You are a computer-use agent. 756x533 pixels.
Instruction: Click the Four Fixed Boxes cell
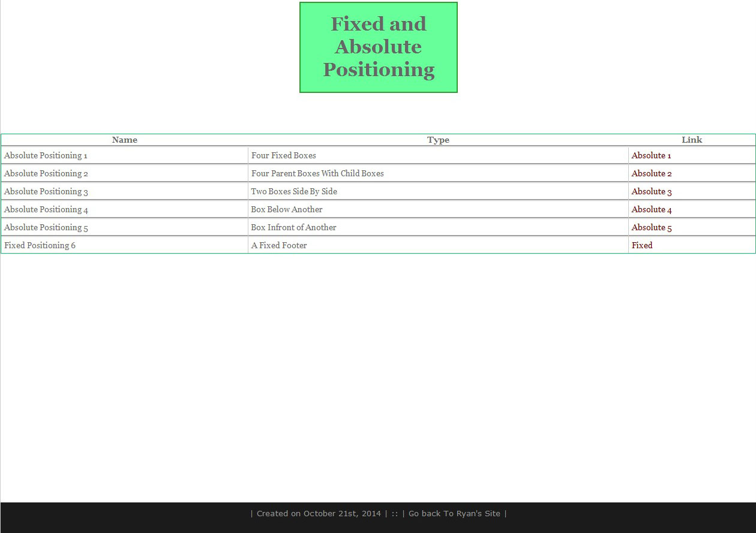[x=283, y=155]
